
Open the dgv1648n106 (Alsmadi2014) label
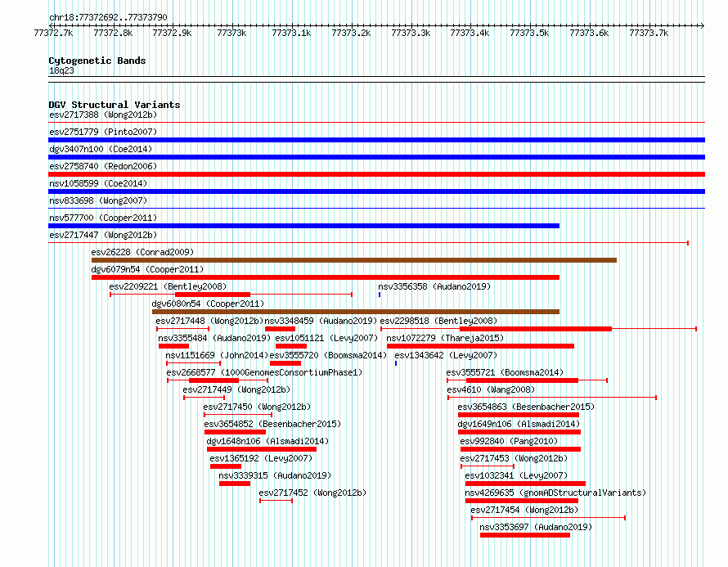[267, 441]
